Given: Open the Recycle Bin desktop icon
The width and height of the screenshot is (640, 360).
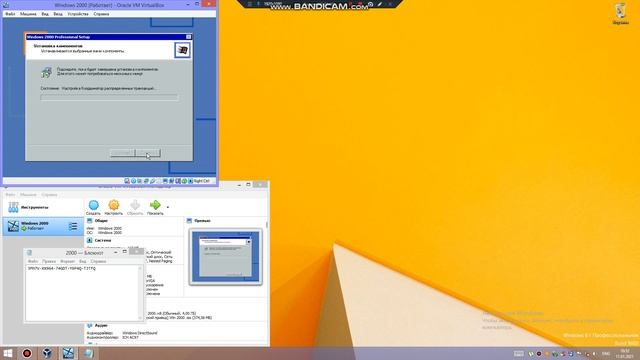Looking at the screenshot, I should [620, 14].
